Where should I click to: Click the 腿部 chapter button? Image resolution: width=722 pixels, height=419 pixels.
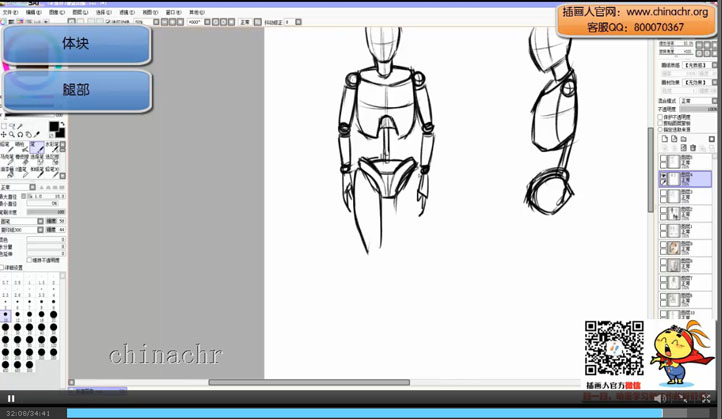[x=77, y=90]
